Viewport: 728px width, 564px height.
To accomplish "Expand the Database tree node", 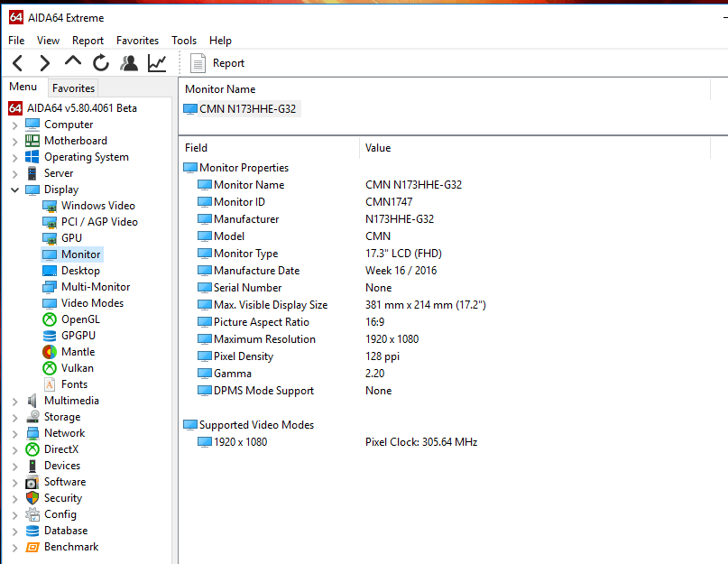I will click(14, 532).
